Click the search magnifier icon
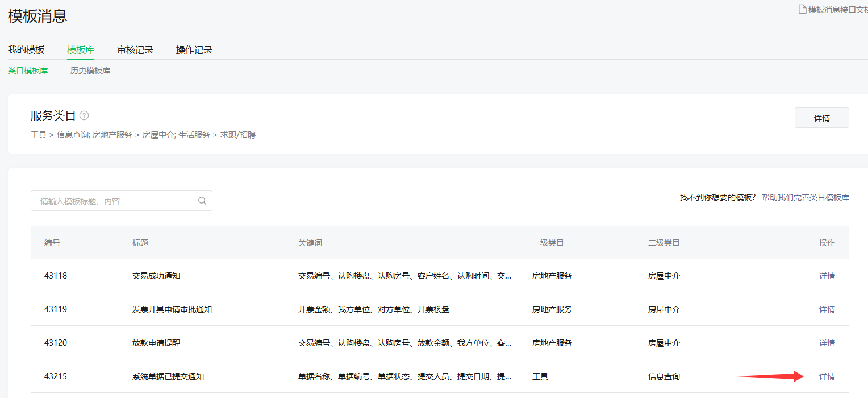The image size is (868, 398). [x=202, y=201]
